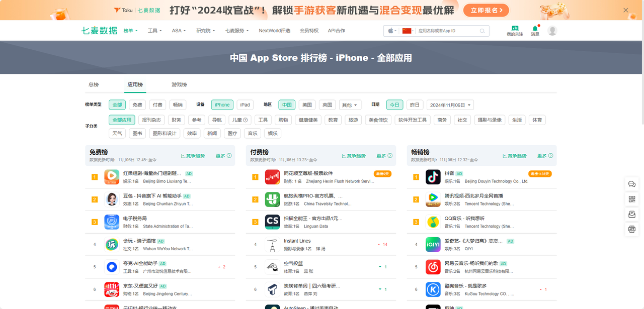Open the 腾讯视频 app icon
The image size is (644, 309).
(433, 199)
